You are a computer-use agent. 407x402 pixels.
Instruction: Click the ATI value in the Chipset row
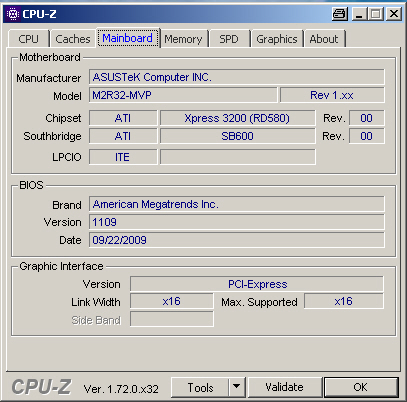(x=123, y=118)
